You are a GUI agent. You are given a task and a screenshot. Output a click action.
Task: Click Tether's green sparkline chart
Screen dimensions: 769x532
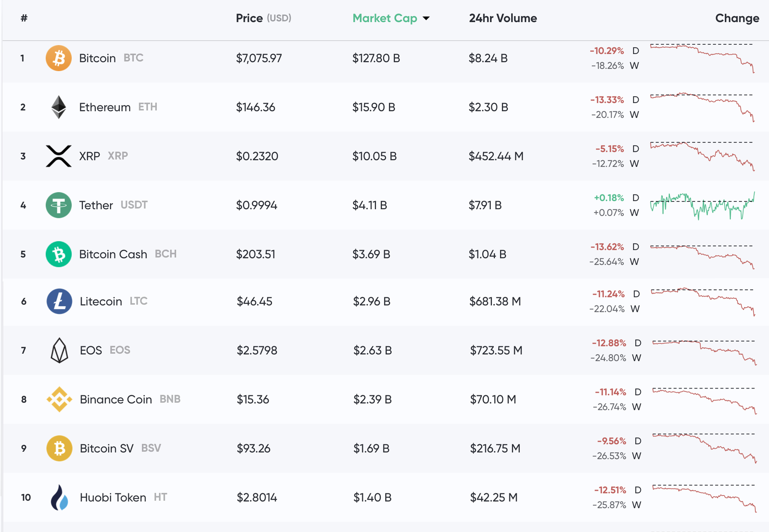pos(702,205)
